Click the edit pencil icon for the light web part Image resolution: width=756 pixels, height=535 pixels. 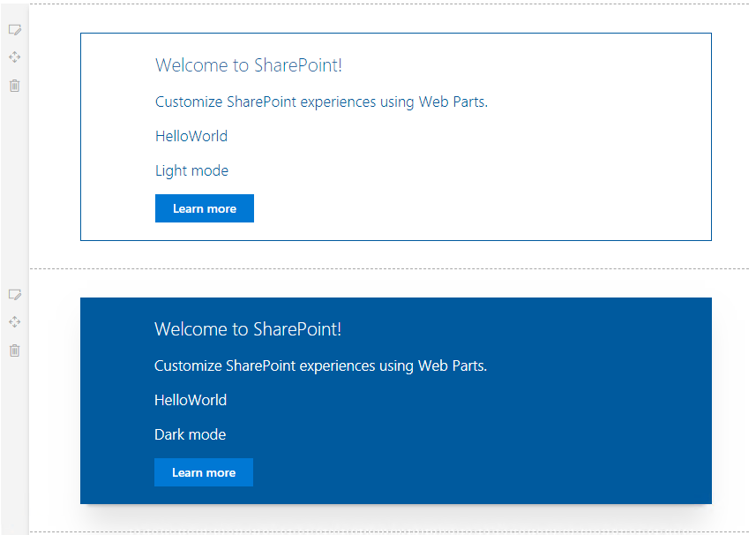[14, 29]
